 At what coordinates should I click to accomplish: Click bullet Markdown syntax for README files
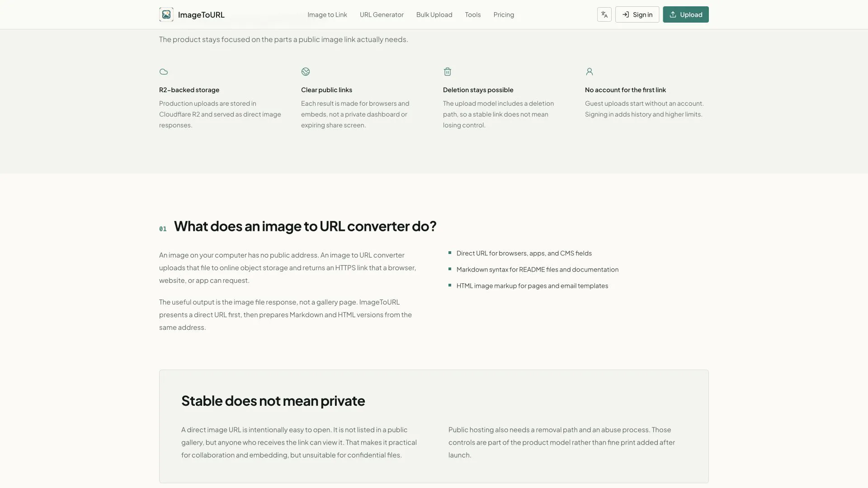(x=538, y=269)
